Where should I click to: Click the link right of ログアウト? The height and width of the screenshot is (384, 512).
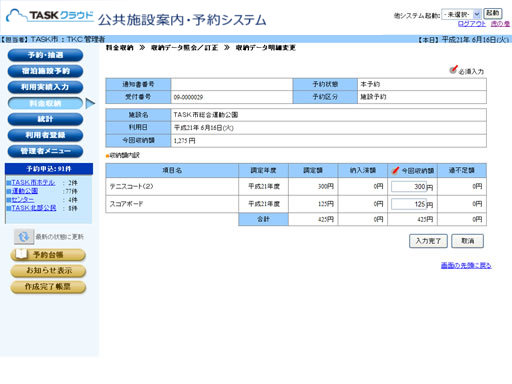(x=500, y=24)
